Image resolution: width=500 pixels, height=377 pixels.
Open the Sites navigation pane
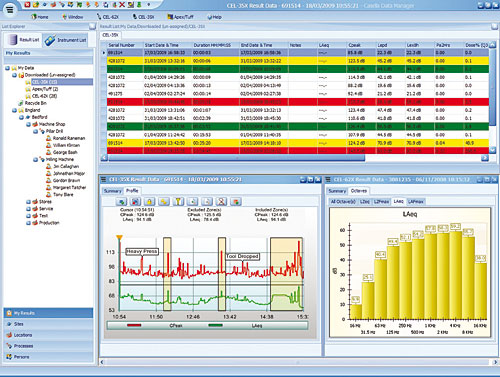point(48,324)
